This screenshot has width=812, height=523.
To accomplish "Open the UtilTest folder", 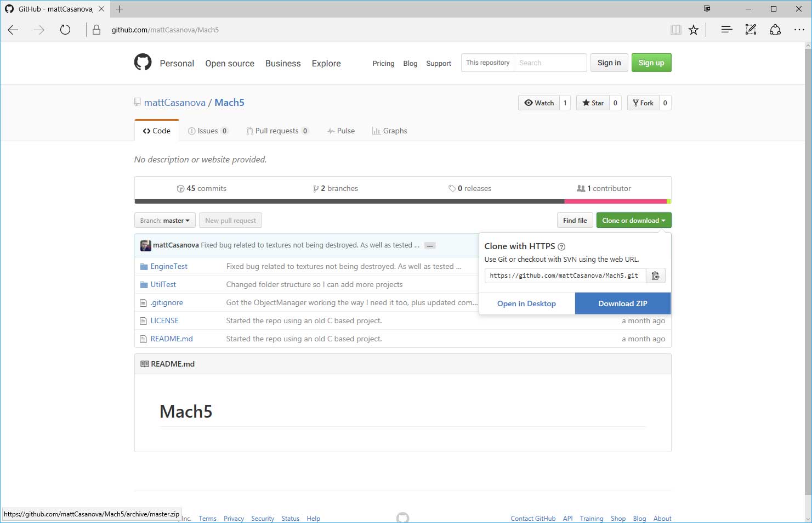I will [x=163, y=284].
